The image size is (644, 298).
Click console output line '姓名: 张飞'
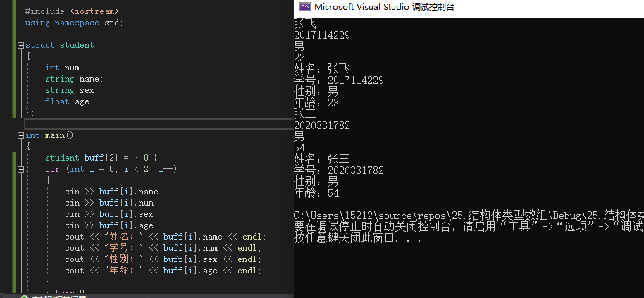click(x=322, y=68)
